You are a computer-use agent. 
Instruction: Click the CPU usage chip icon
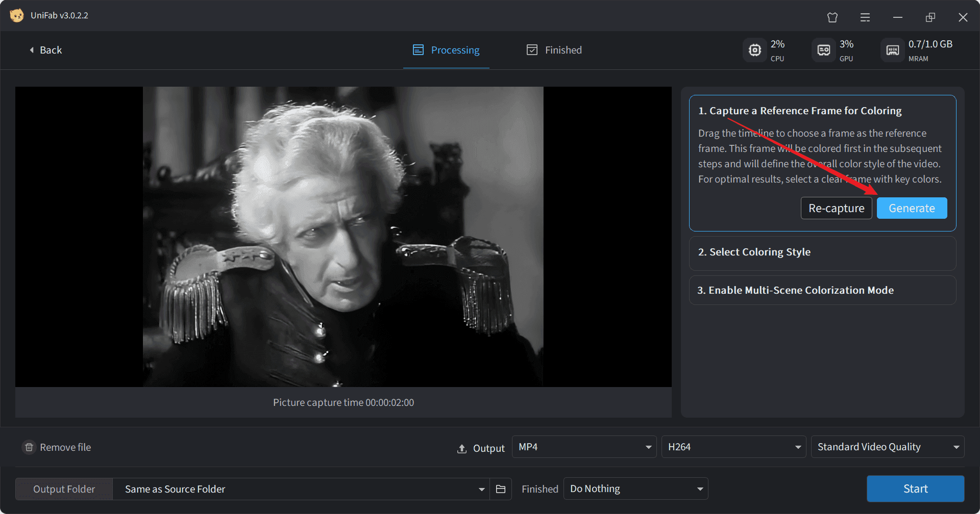pyautogui.click(x=755, y=50)
